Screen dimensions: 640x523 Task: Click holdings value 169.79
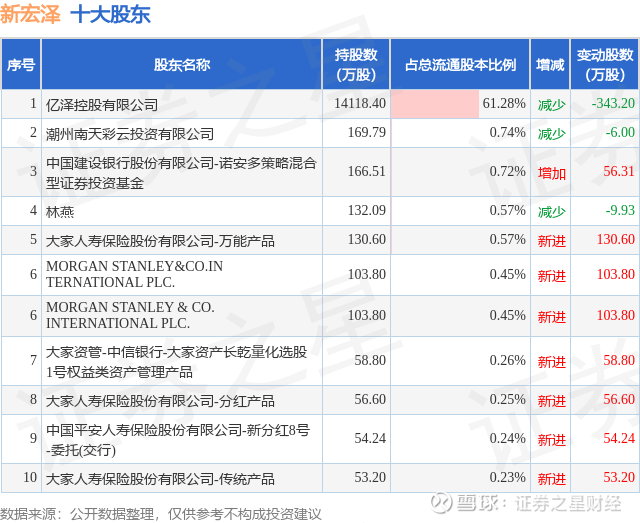click(367, 132)
